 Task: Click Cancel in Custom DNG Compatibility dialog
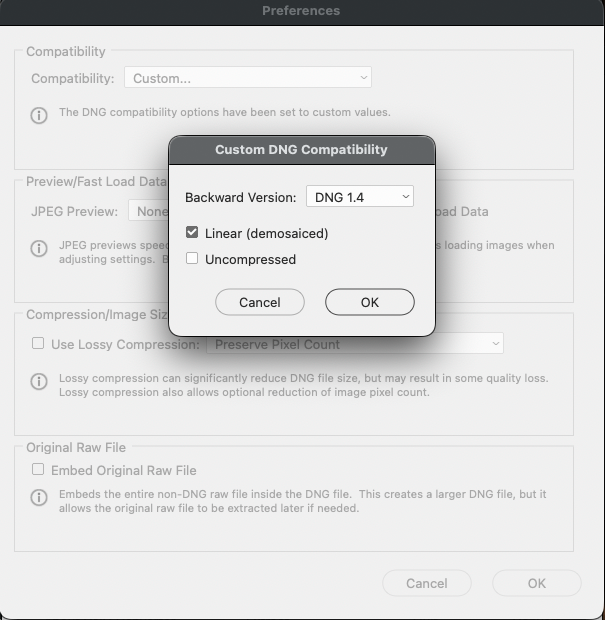coord(260,302)
